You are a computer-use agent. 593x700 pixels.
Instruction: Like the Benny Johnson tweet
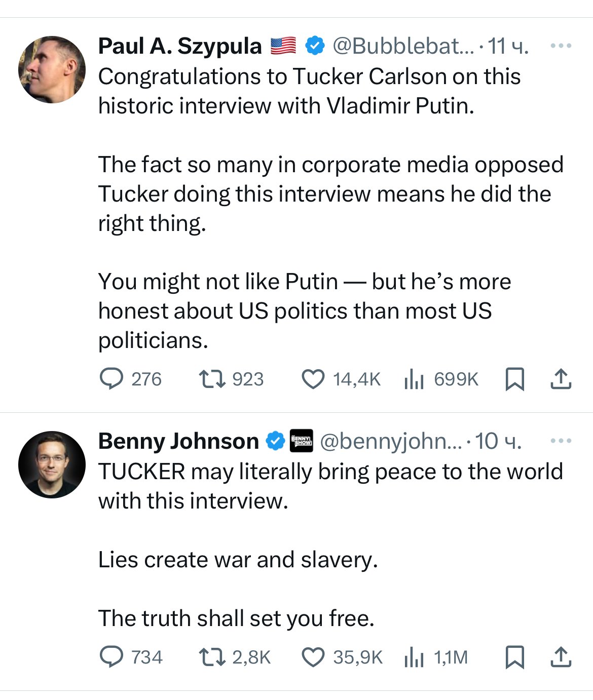tap(313, 657)
